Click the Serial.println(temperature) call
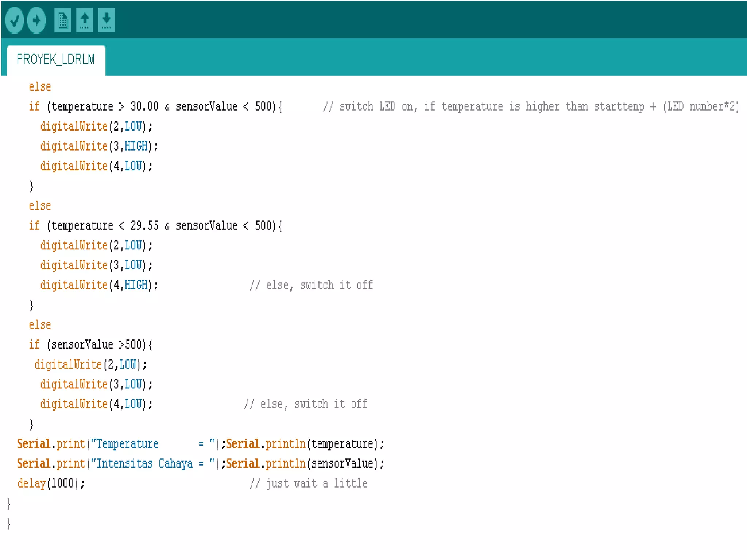Image resolution: width=747 pixels, height=560 pixels. [x=305, y=444]
